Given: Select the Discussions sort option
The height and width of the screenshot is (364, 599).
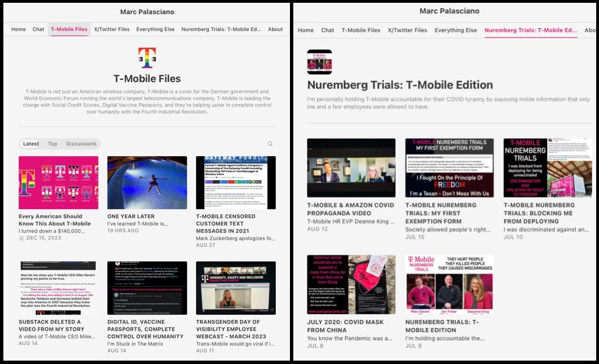Looking at the screenshot, I should coord(81,144).
